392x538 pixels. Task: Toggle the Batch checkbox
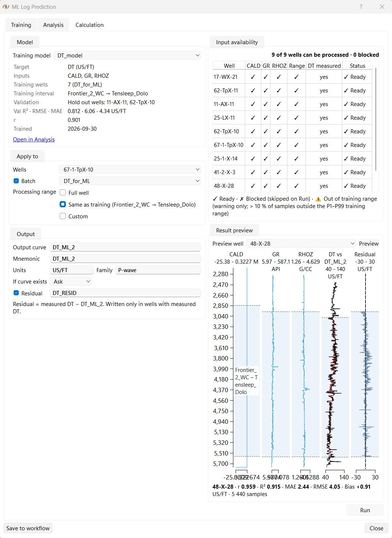16,181
